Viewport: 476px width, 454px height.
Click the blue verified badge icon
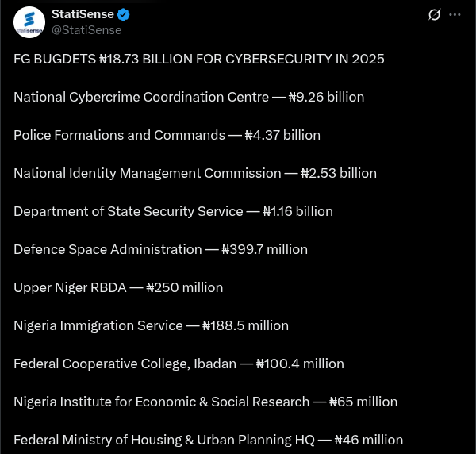point(123,14)
